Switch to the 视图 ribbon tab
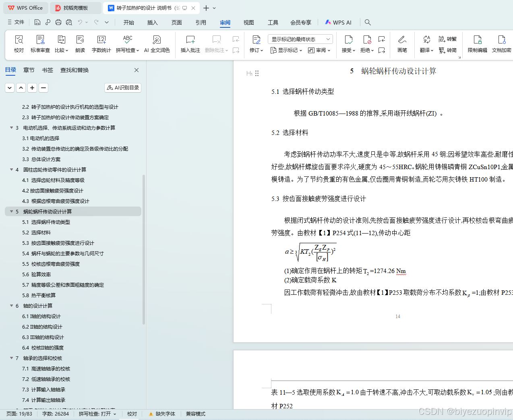 click(249, 23)
